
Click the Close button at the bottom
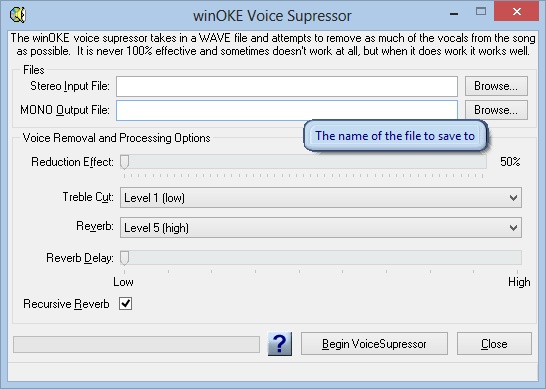(x=494, y=344)
